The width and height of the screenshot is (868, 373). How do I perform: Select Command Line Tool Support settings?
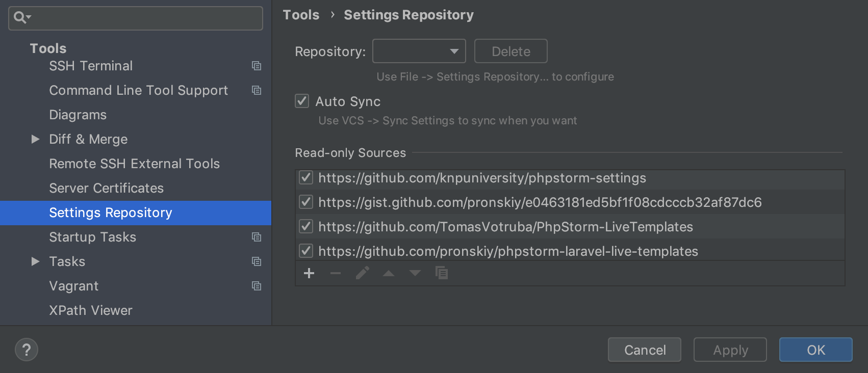[138, 90]
